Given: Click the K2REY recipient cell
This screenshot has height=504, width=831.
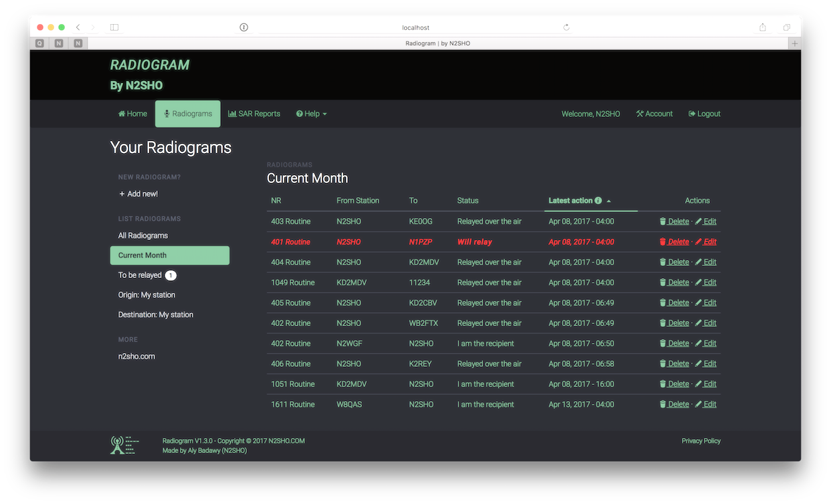Looking at the screenshot, I should 420,364.
